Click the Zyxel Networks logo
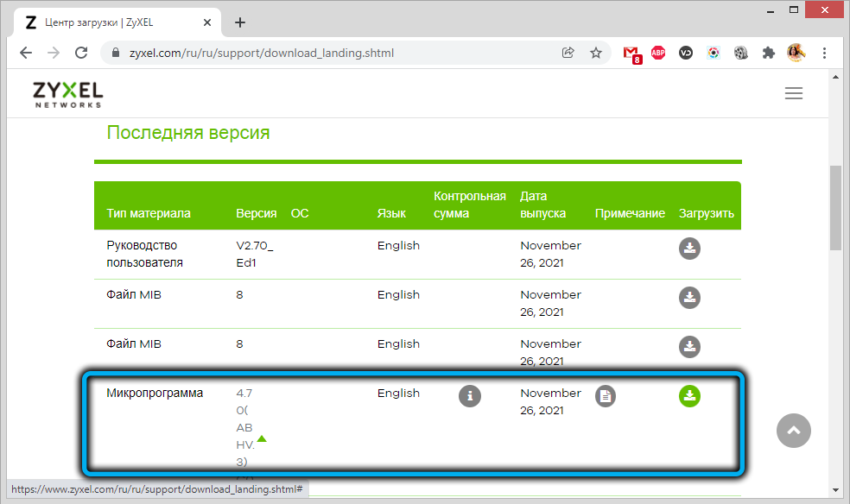Viewport: 850px width, 504px height. tap(67, 94)
